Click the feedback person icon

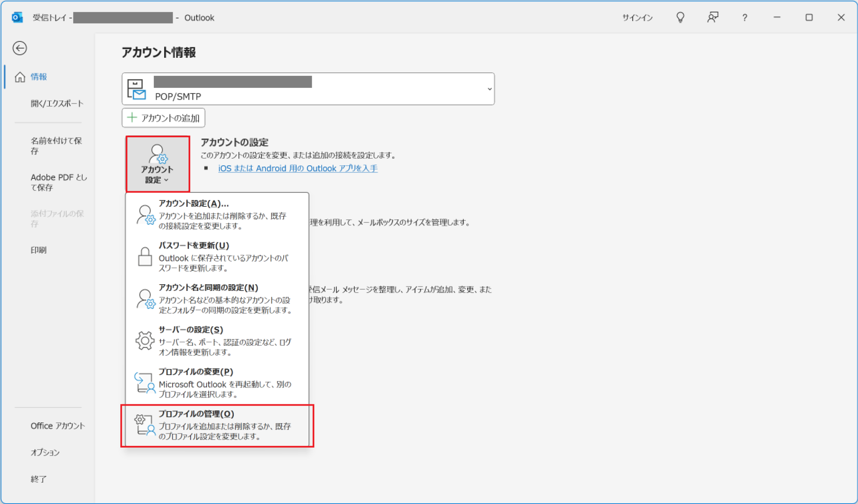click(713, 18)
